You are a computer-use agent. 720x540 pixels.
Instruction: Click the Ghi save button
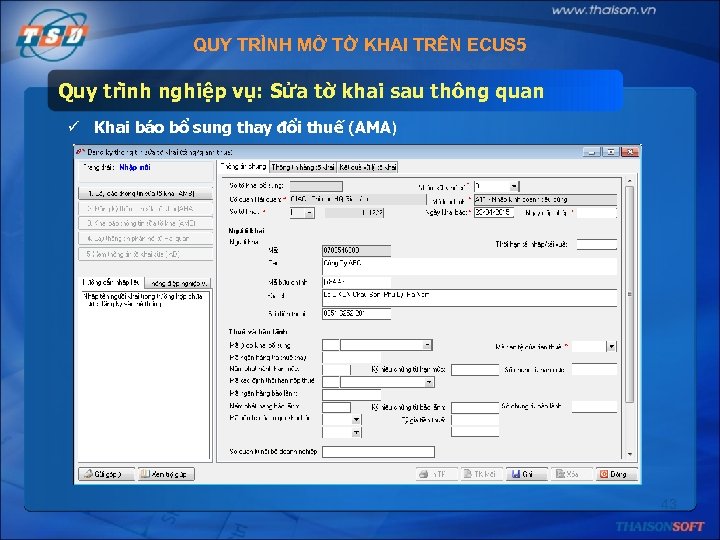pos(526,474)
